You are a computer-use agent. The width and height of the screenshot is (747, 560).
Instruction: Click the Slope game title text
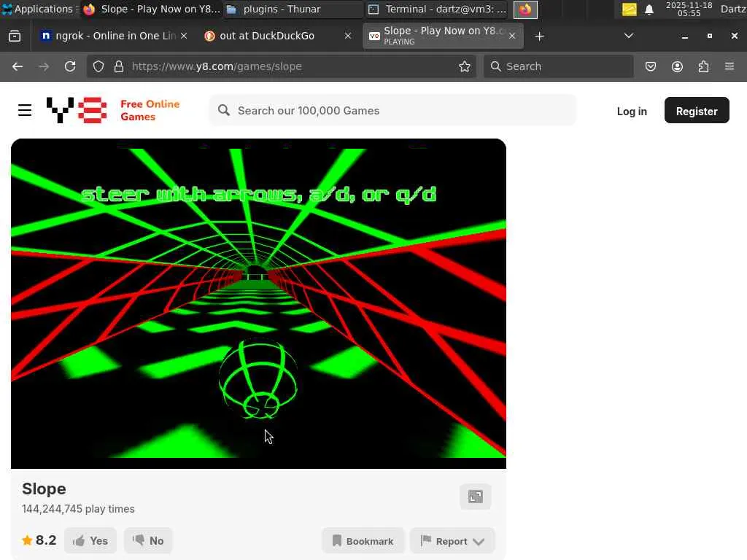(x=44, y=489)
